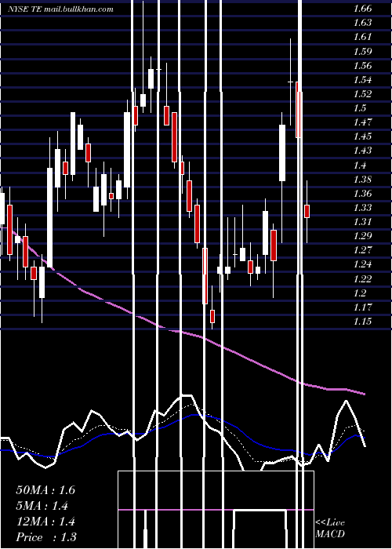Viewport: 392px width, 549px height.
Task: Click the 1.47 price axis label
Action: pos(362,122)
